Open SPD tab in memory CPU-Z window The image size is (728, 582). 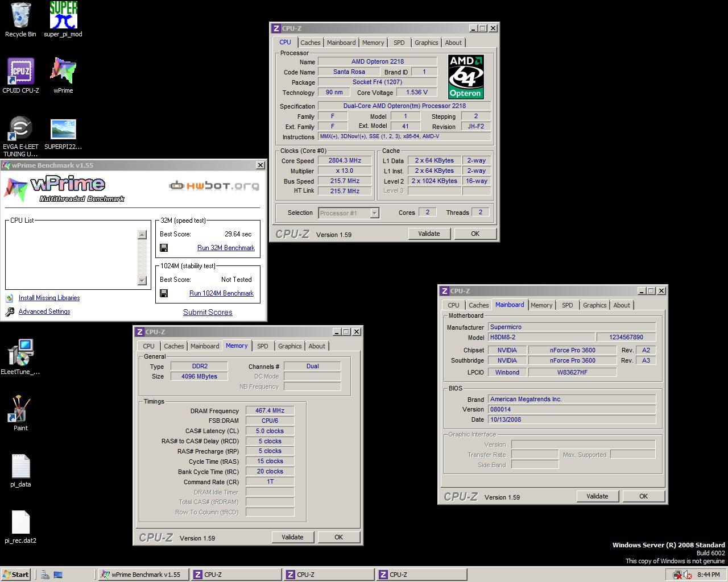263,346
